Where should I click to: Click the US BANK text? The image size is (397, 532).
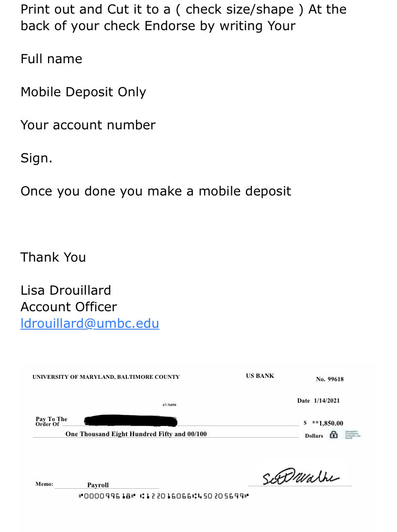[x=260, y=376]
